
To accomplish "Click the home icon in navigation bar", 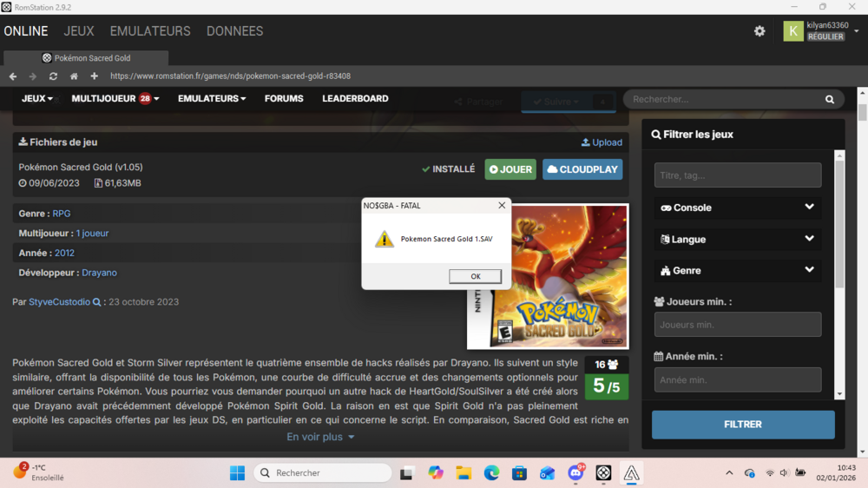I will 74,76.
